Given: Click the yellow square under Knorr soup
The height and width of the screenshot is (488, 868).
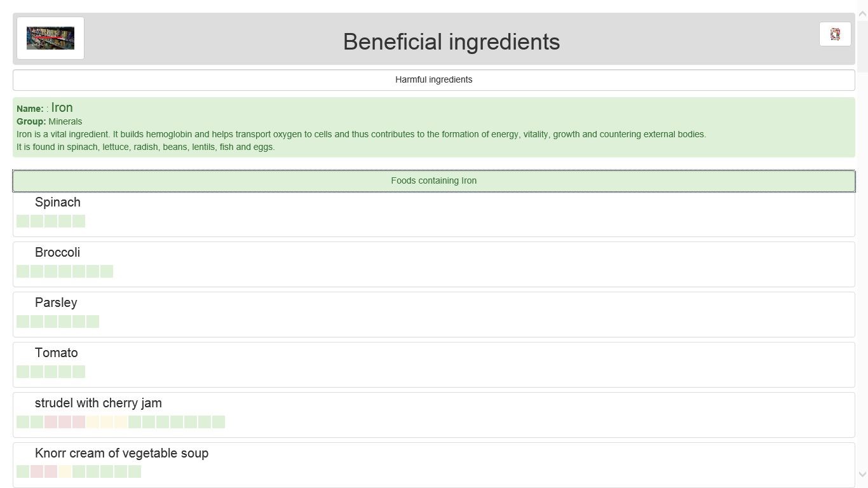Looking at the screenshot, I should 65,471.
